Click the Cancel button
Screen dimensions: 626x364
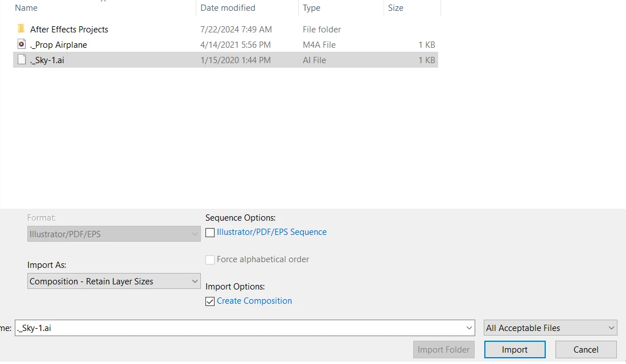pos(586,349)
